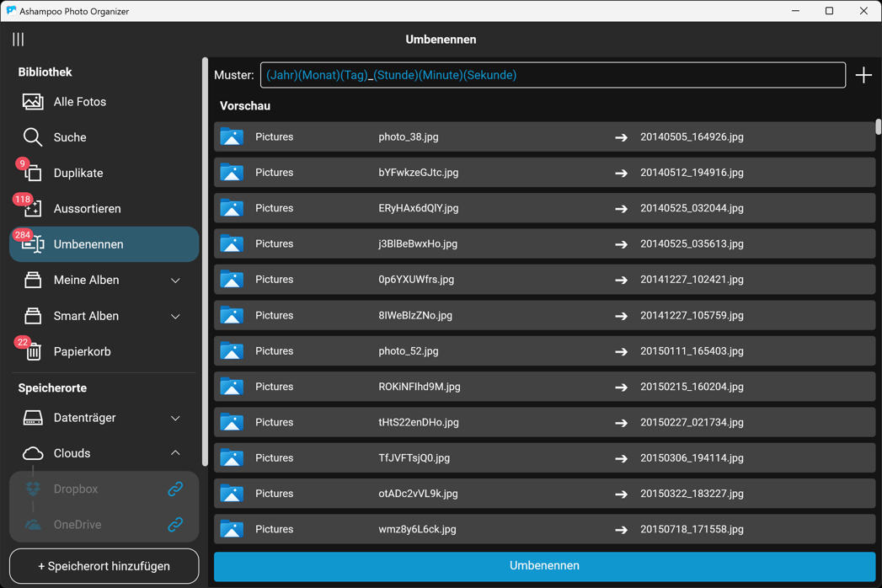The width and height of the screenshot is (882, 588).
Task: Click new name 20150718_171558.jpg
Action: point(692,529)
